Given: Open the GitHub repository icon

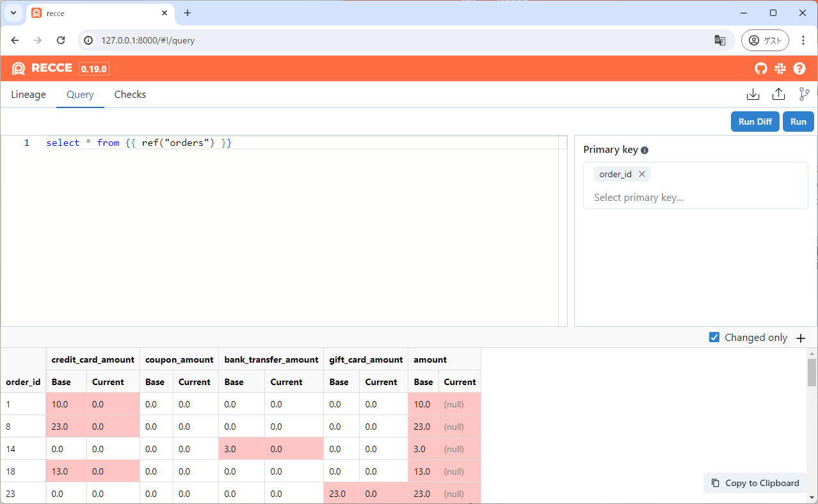Looking at the screenshot, I should point(760,68).
